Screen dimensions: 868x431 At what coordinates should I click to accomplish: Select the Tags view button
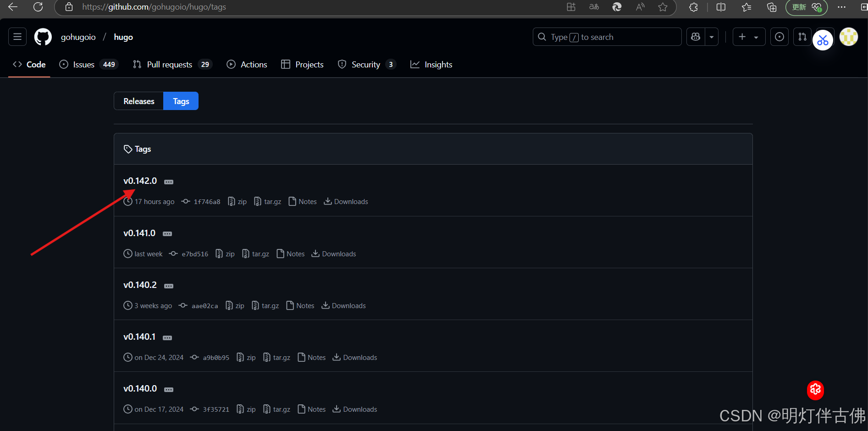[x=181, y=101]
